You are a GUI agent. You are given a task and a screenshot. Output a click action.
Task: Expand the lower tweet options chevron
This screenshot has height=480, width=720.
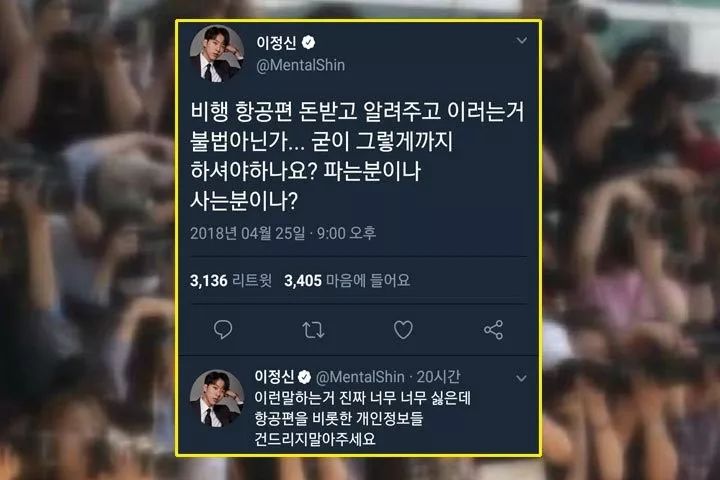pyautogui.click(x=521, y=378)
